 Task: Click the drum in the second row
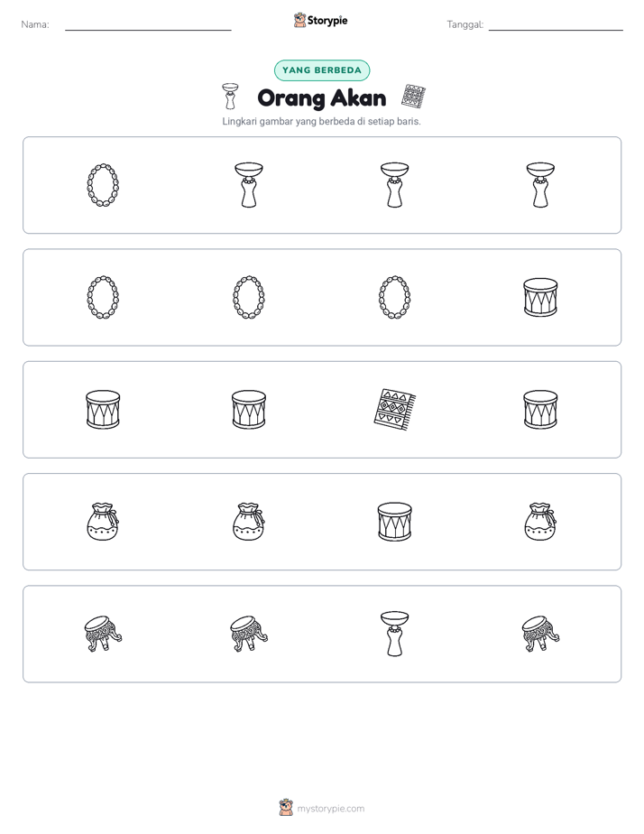540,297
